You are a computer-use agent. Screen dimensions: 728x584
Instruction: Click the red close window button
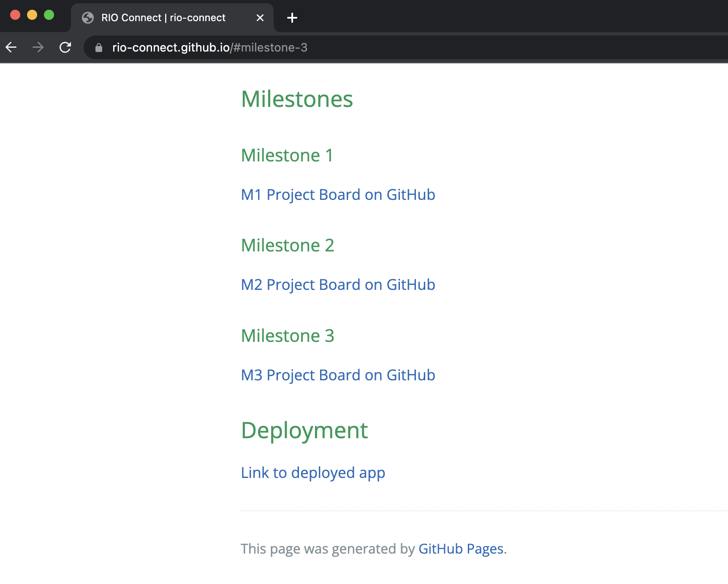(x=15, y=15)
